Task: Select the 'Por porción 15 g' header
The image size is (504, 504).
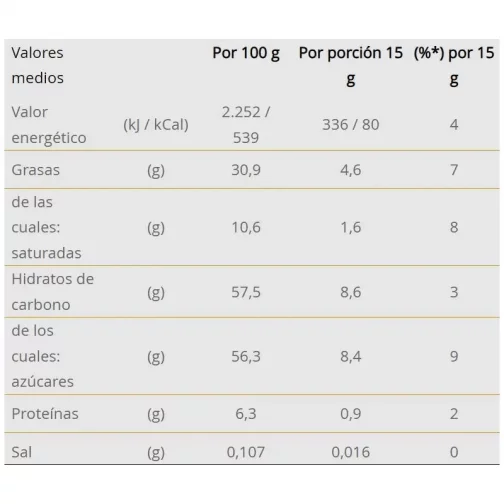Action: coord(351,66)
